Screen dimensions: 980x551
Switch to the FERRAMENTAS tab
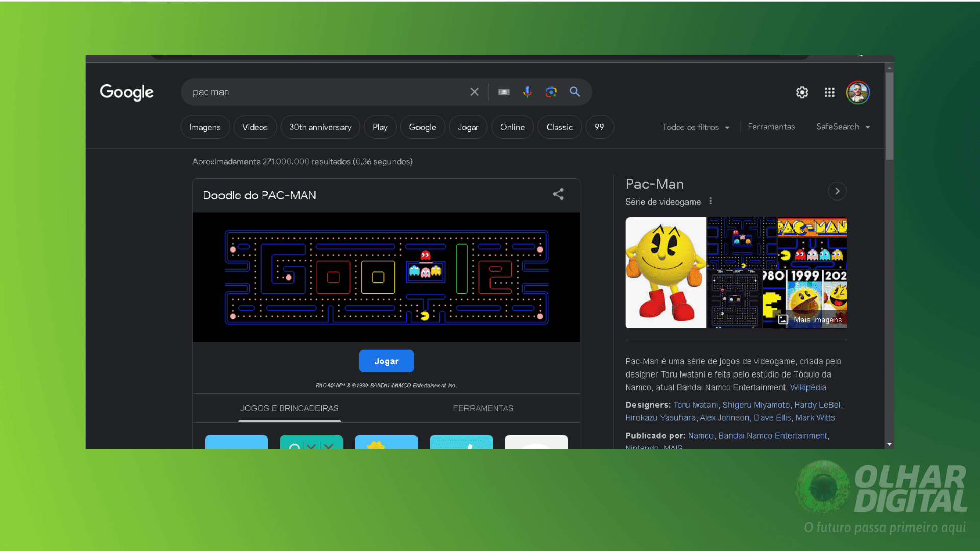(x=483, y=408)
